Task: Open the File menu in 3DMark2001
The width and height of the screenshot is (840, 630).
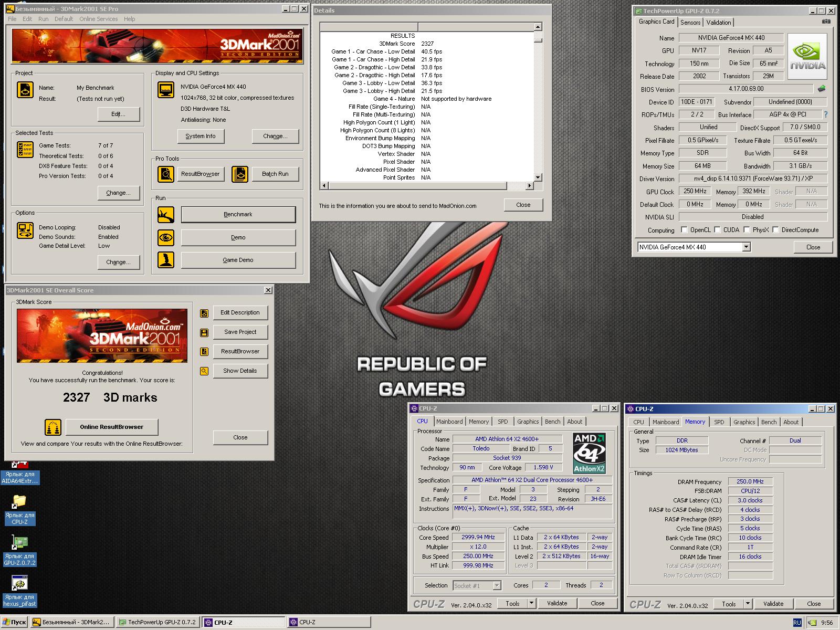Action: pyautogui.click(x=12, y=19)
